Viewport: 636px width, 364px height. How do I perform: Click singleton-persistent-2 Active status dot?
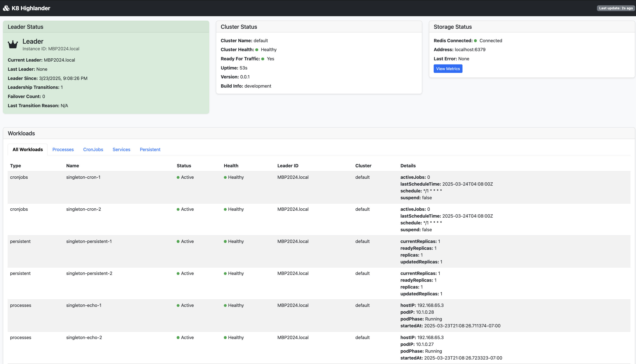coord(178,273)
